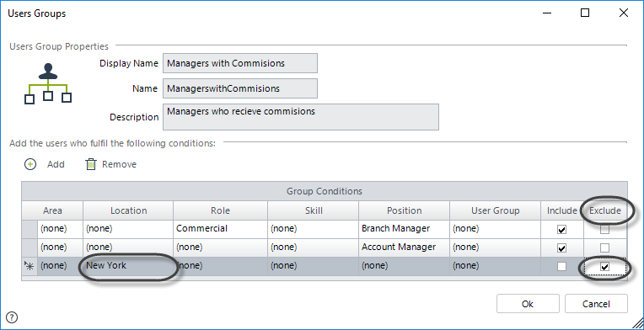
Task: Click the User Group column header
Action: tap(495, 210)
